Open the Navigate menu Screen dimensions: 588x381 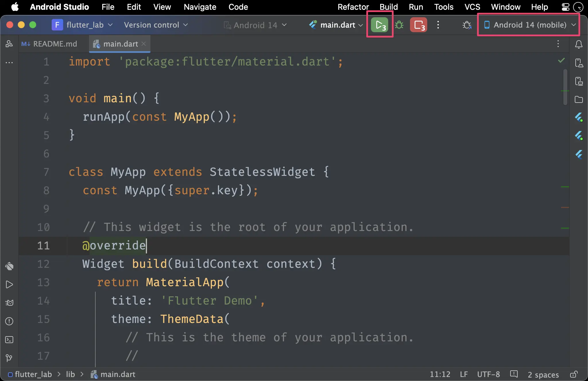tap(200, 7)
